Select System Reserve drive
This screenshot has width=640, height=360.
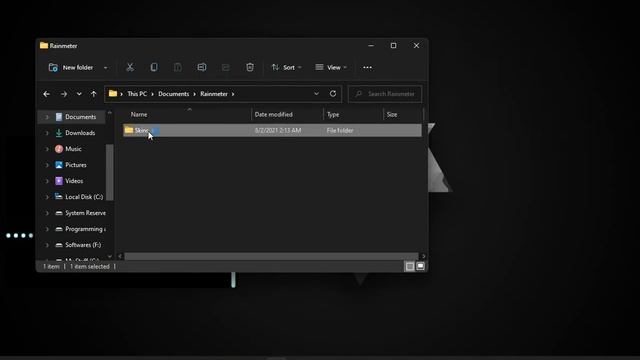80,213
